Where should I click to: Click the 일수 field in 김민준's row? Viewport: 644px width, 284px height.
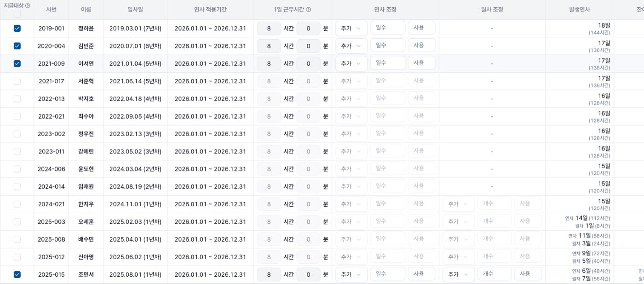387,46
